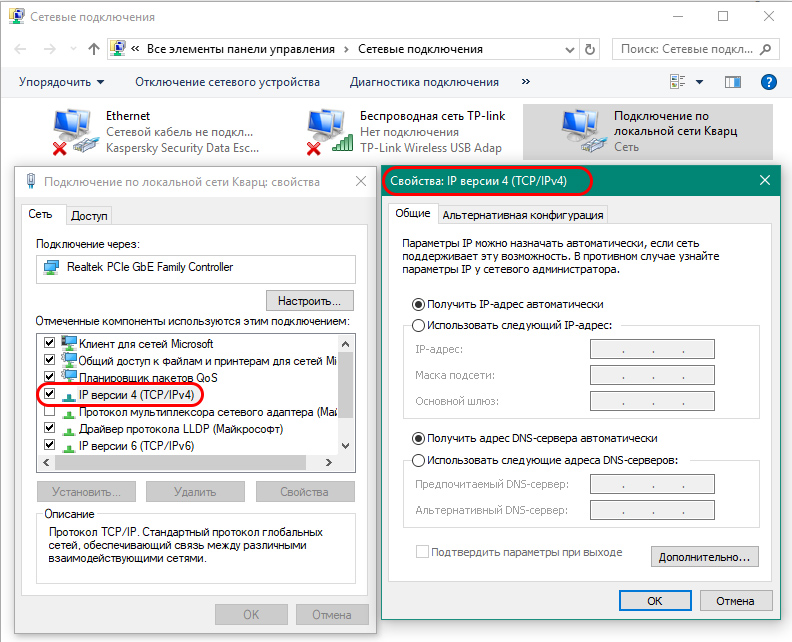Go up one folder level arrow

click(x=94, y=49)
